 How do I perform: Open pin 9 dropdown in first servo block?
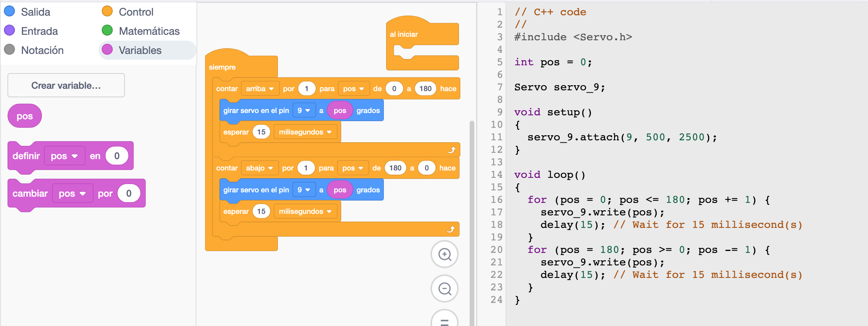coord(304,111)
